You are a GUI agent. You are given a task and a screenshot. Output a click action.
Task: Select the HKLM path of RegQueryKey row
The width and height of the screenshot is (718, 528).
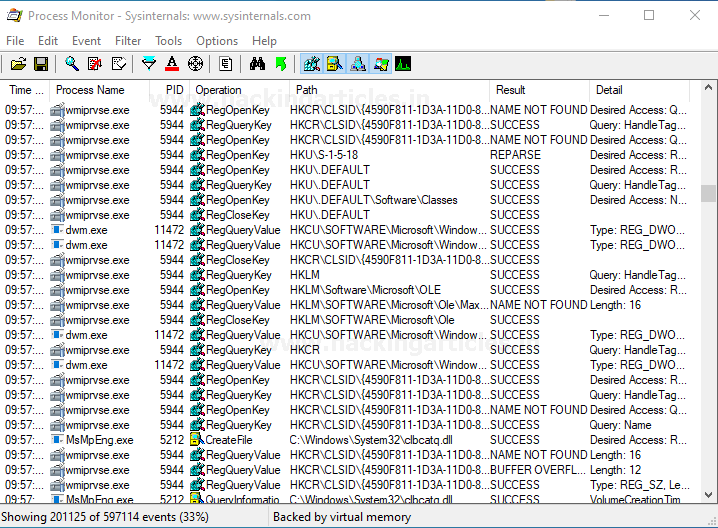point(305,275)
